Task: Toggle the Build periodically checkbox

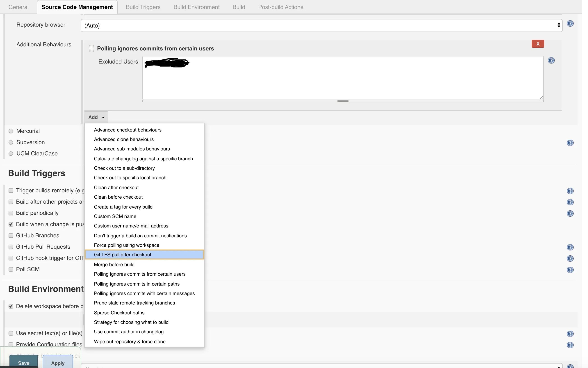Action: coord(11,213)
